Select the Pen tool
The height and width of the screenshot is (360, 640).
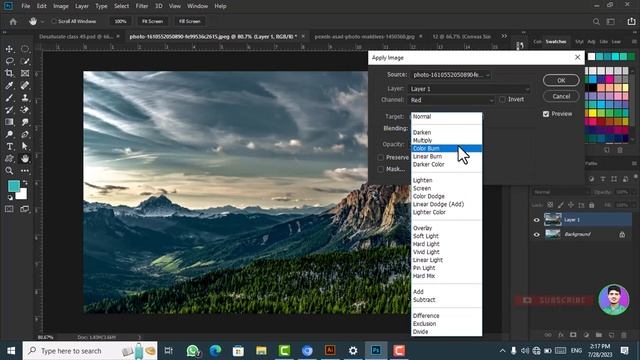(x=25, y=134)
